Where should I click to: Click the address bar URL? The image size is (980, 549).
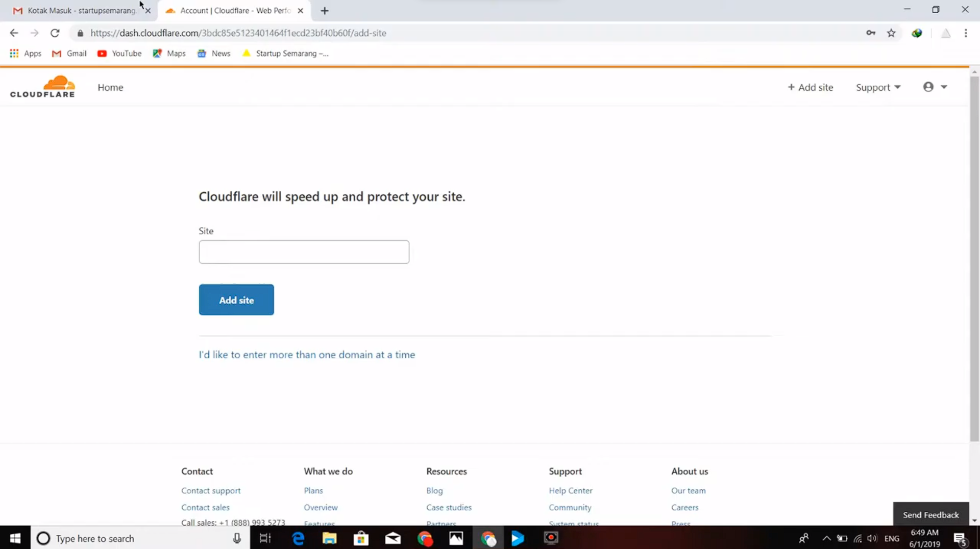(x=238, y=33)
